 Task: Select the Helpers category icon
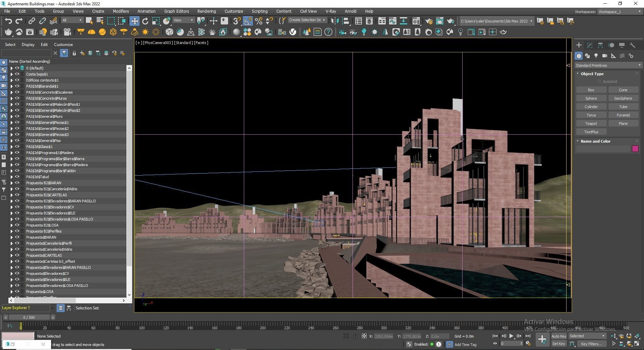click(x=613, y=56)
